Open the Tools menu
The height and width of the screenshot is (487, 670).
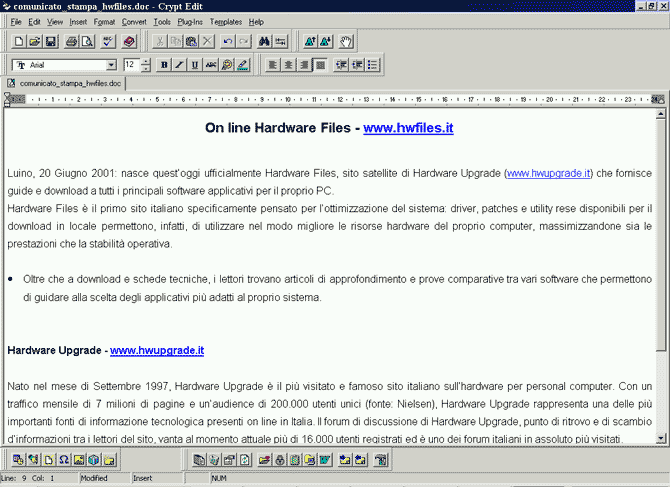[162, 22]
